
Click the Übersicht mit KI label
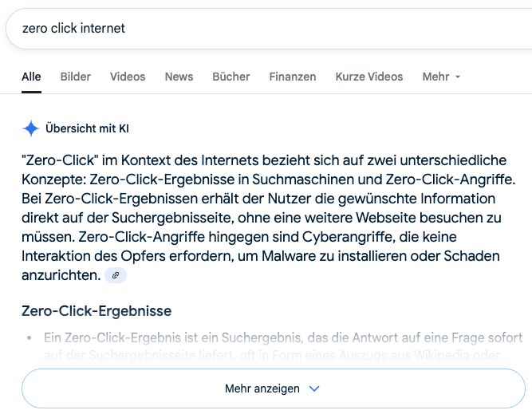87,128
